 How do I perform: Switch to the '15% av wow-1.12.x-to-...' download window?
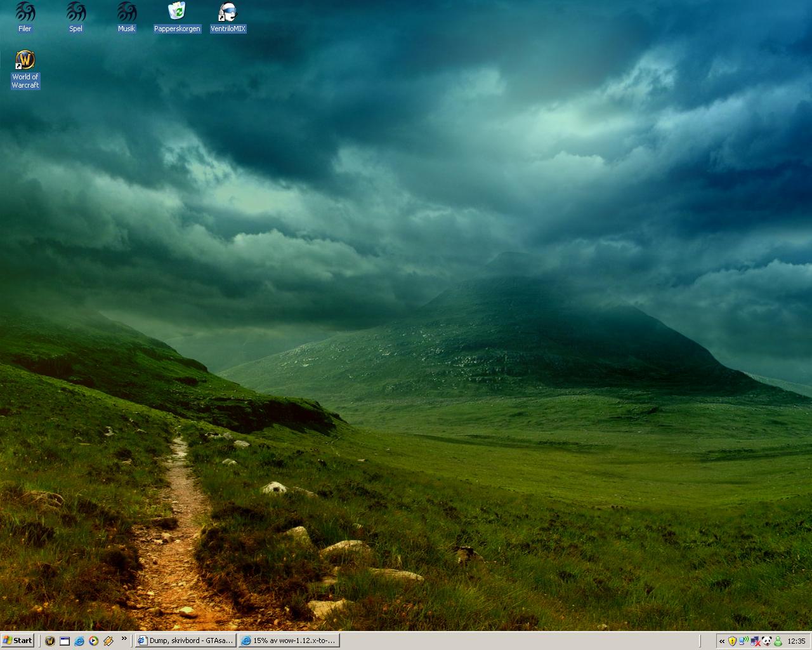(289, 640)
